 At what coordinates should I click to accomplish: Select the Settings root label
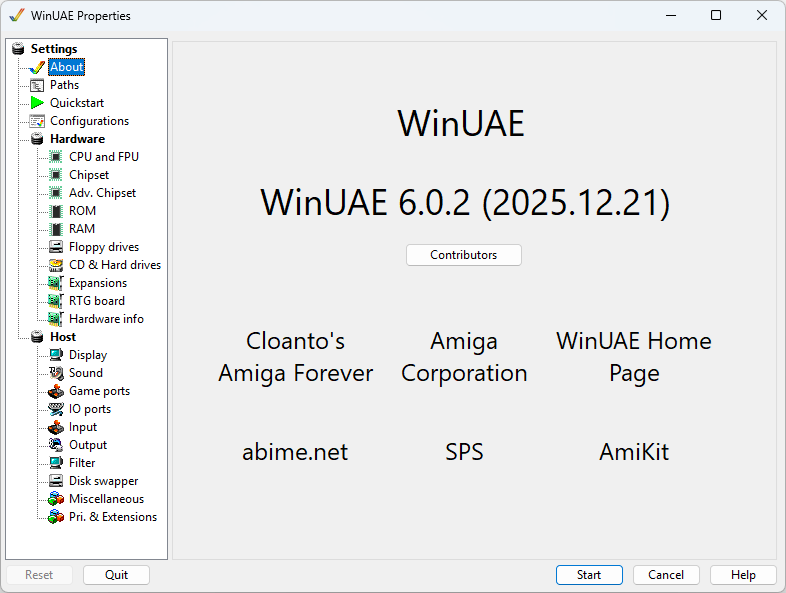(54, 49)
